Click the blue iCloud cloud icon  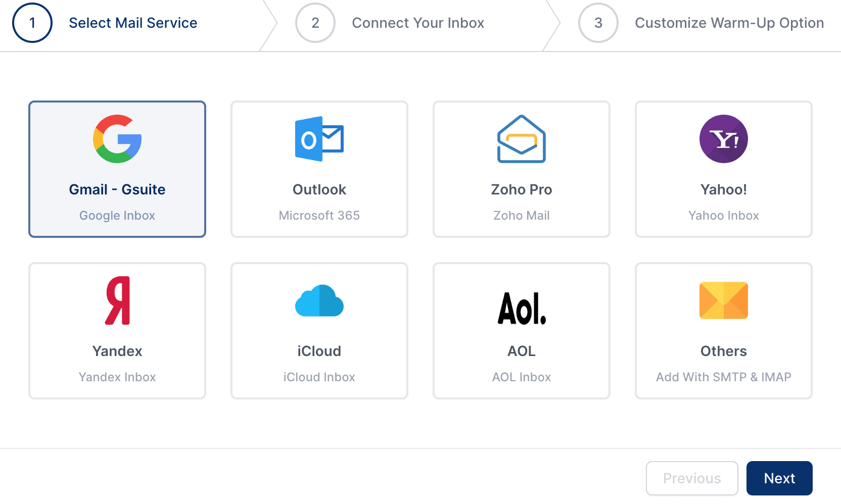(319, 300)
